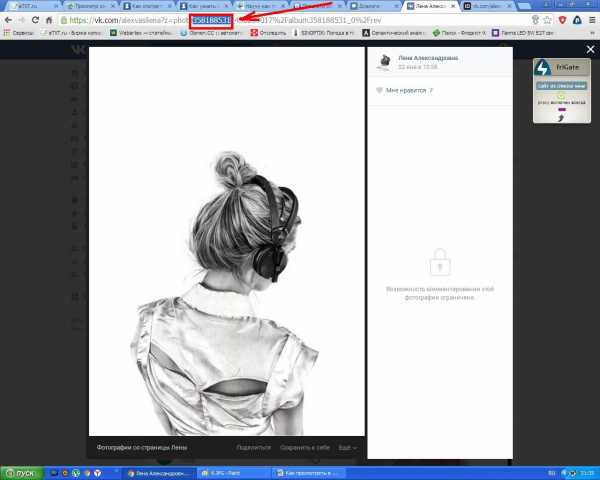This screenshot has width=600, height=480.
Task: Click the address bar URL field
Action: (294, 20)
